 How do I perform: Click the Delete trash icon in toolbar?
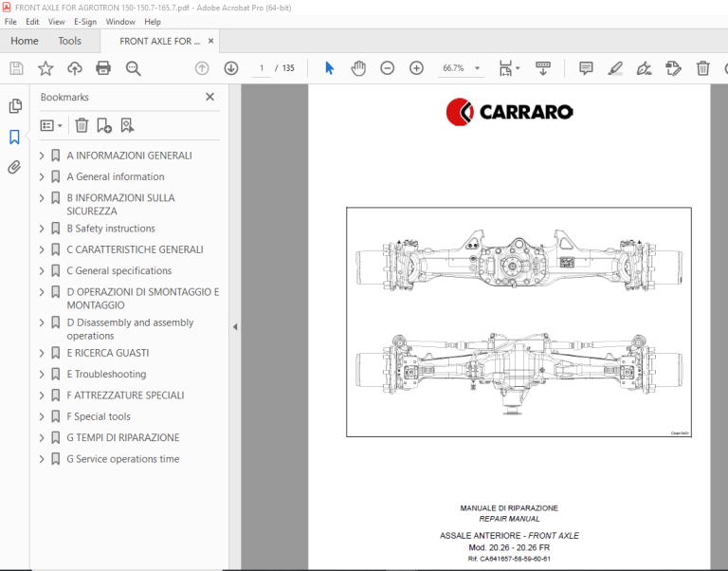(703, 68)
